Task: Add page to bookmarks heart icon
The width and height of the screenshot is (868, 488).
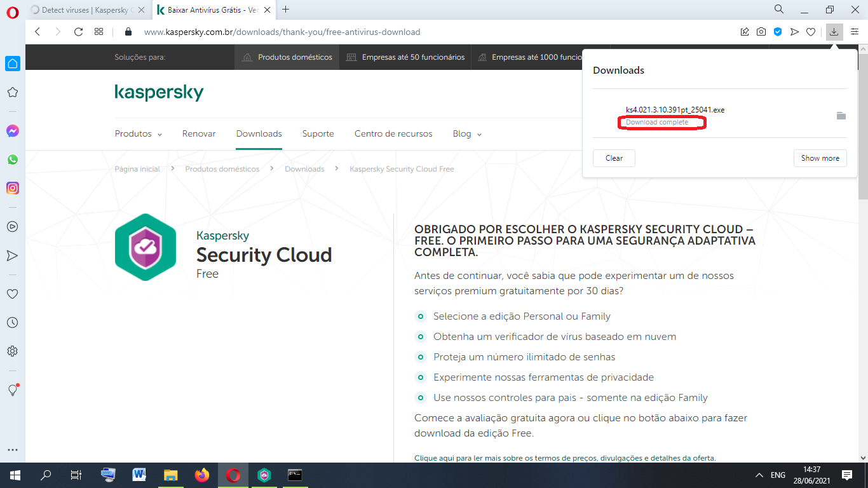Action: 811,32
